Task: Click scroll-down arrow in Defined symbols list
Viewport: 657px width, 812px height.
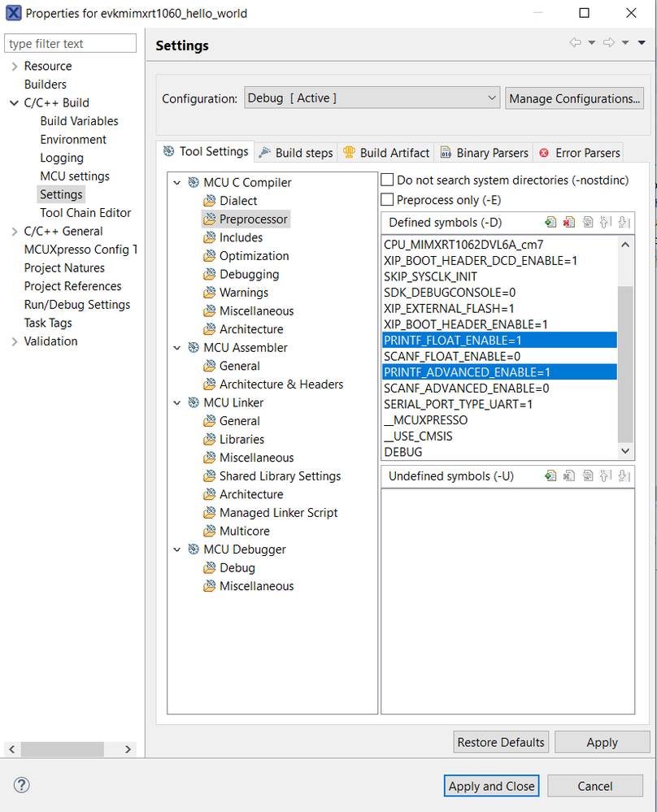Action: coord(625,451)
